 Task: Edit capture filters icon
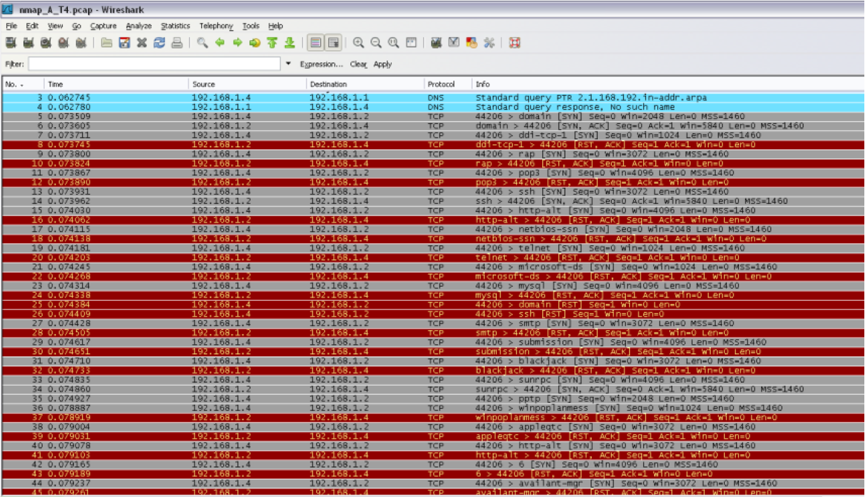(436, 43)
